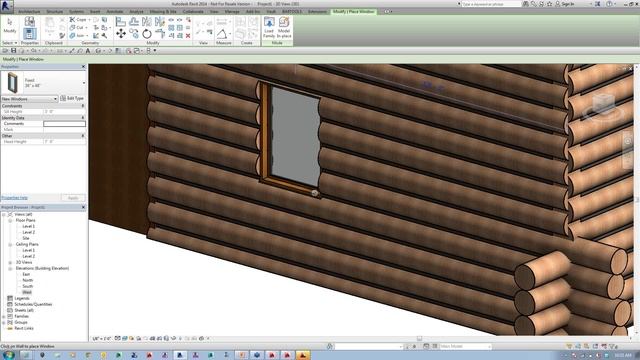Collapse the Floor Plans tree node

pyautogui.click(x=10, y=220)
